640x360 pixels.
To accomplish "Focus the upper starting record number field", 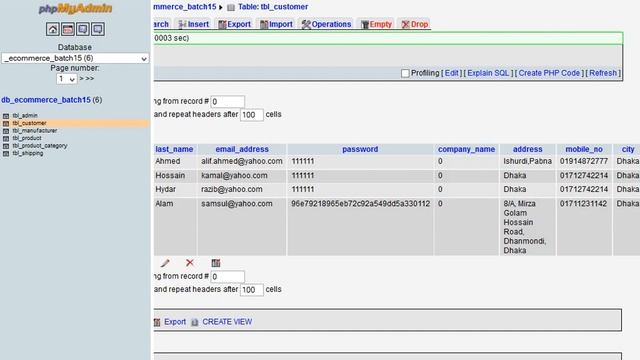I will [x=227, y=102].
